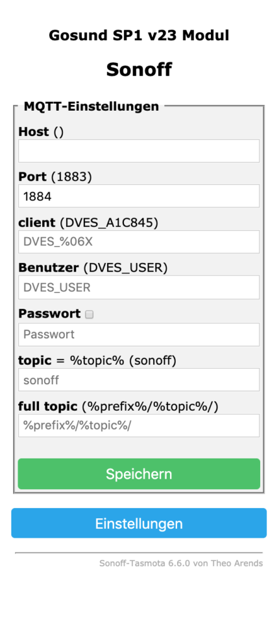Toggle the Passwort show checkbox
The image size is (279, 644).
89,314
